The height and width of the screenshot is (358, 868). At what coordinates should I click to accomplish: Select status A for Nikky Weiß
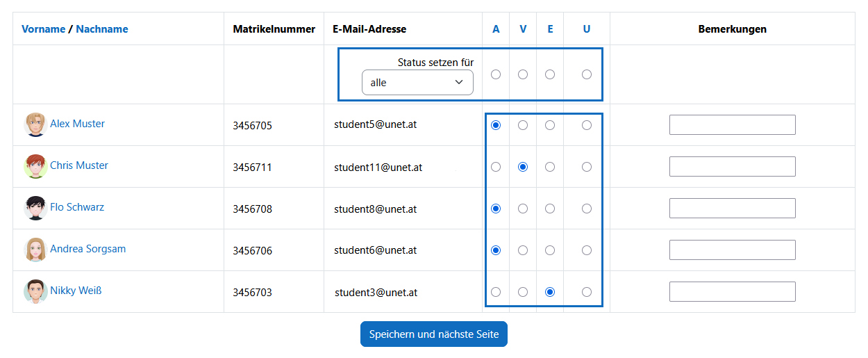pos(496,292)
